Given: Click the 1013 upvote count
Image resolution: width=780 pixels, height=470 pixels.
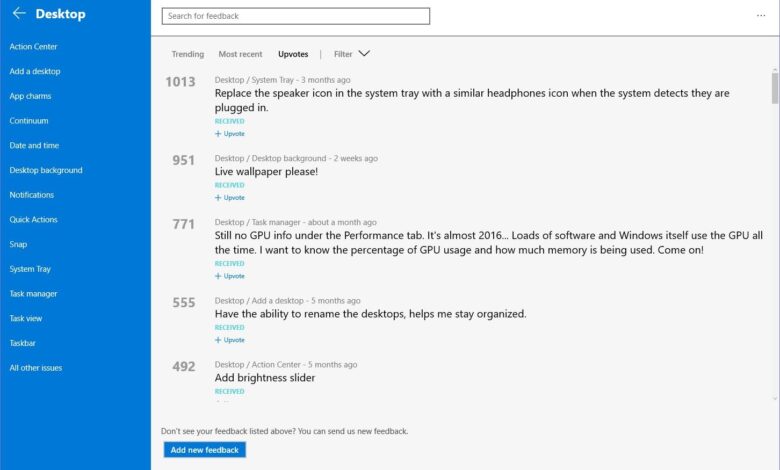Looking at the screenshot, I should pyautogui.click(x=180, y=82).
